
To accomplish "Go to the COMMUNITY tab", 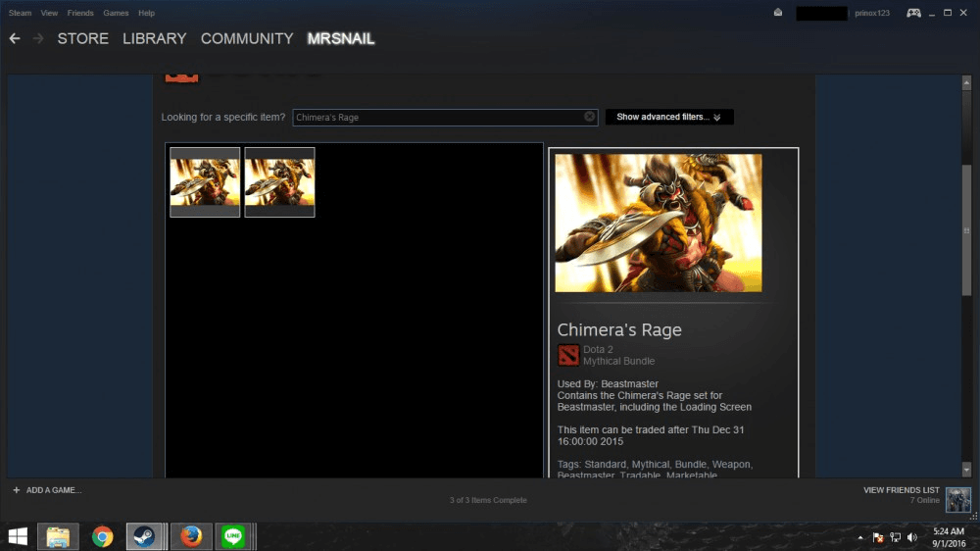I will click(247, 39).
